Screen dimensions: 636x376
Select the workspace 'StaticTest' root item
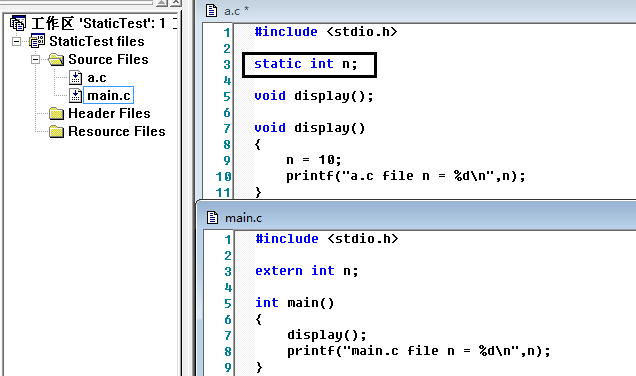point(104,23)
